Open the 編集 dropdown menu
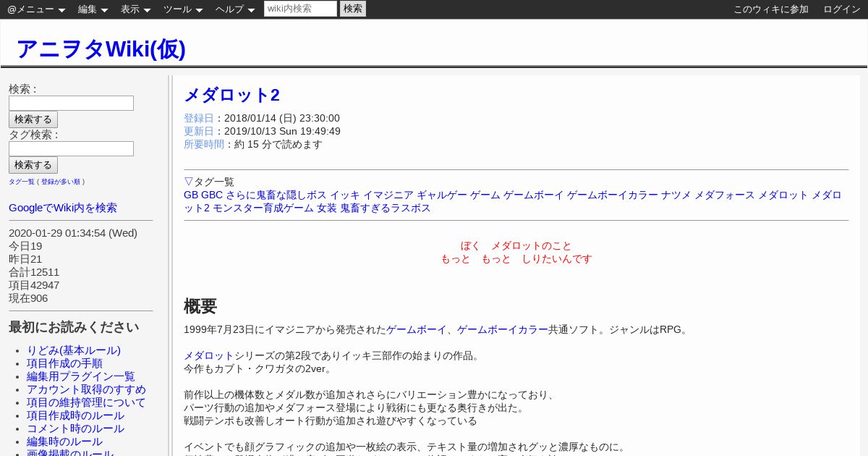Viewport: 868px width, 456px height. coord(93,9)
